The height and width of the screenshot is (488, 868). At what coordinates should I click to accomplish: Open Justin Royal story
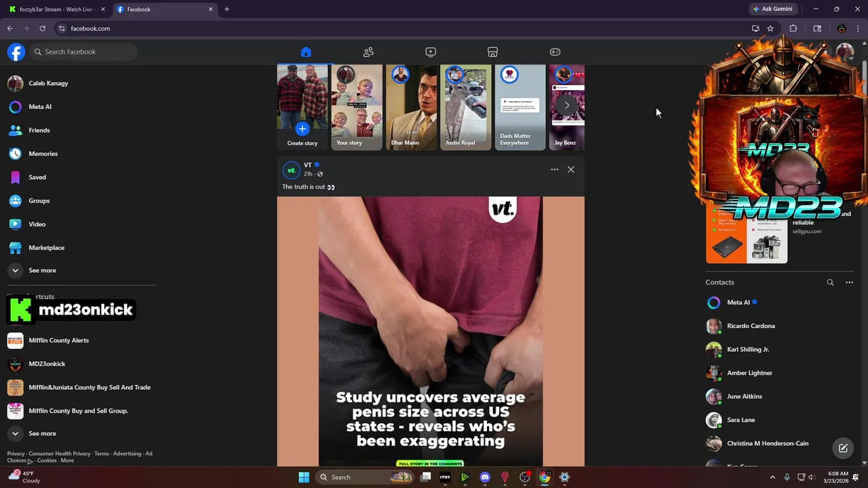pos(466,107)
